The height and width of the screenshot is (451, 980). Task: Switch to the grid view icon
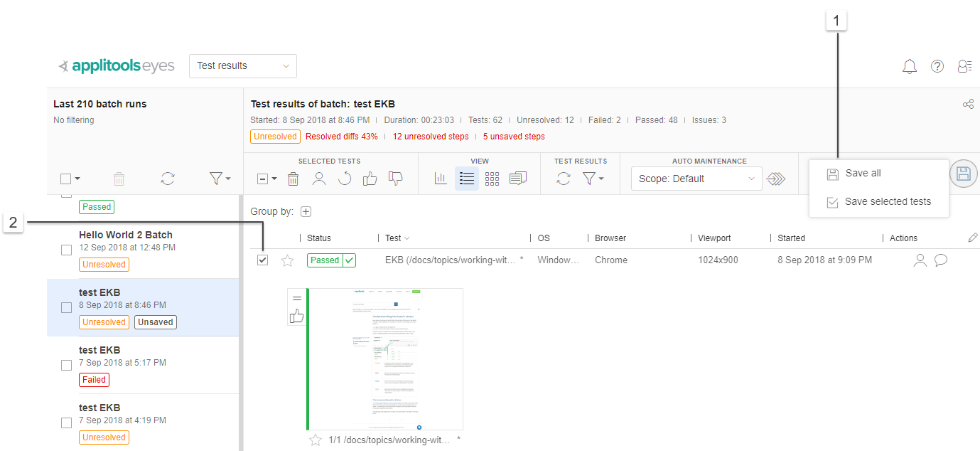492,179
